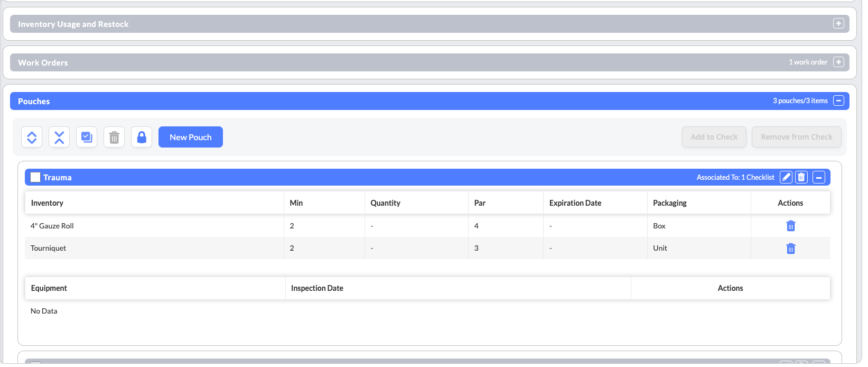Tick the Trauma pouch checkbox
Screen dimensions: 868x367
pos(35,177)
